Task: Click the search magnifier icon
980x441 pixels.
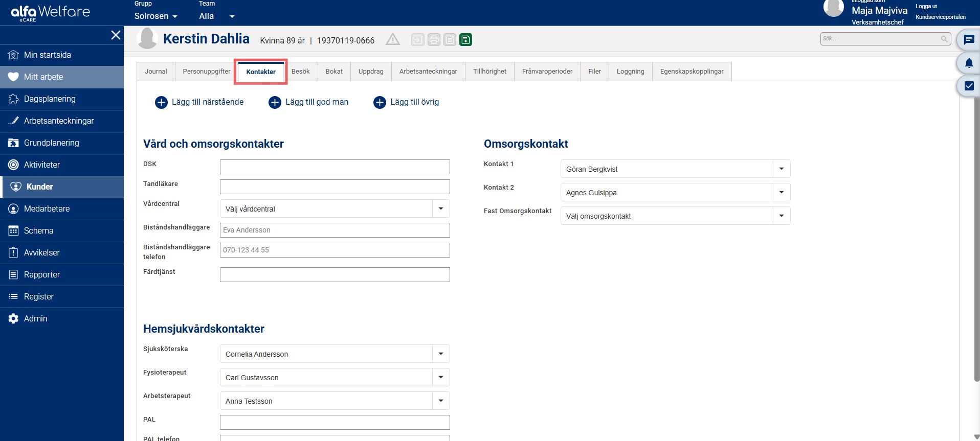Action: (x=944, y=39)
